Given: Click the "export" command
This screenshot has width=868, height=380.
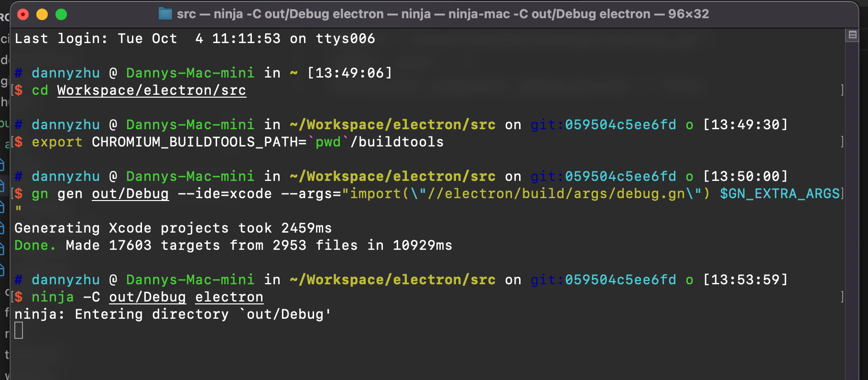Looking at the screenshot, I should coord(57,142).
